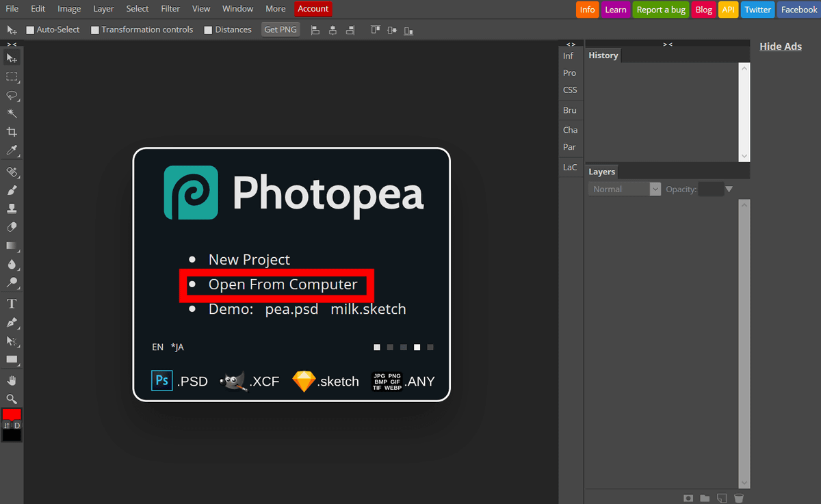Enable Transformation controls checkbox
Screen dimensions: 821x504
95,30
